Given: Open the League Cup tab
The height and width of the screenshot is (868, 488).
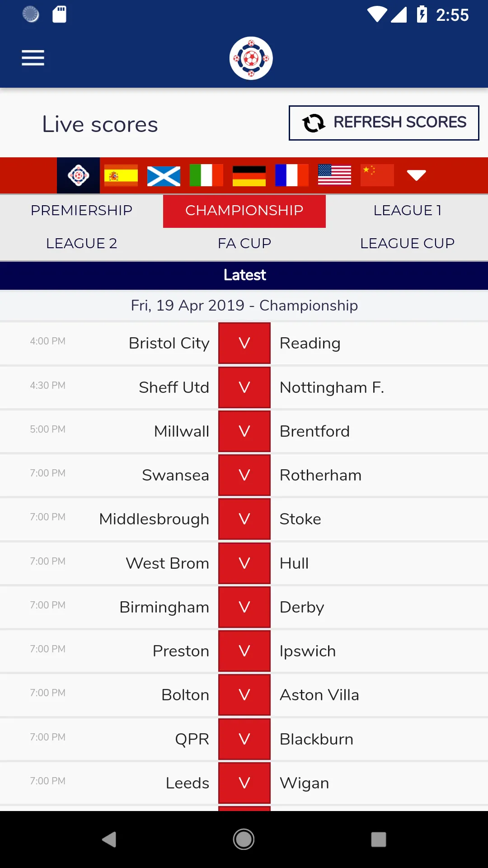Looking at the screenshot, I should tap(407, 244).
